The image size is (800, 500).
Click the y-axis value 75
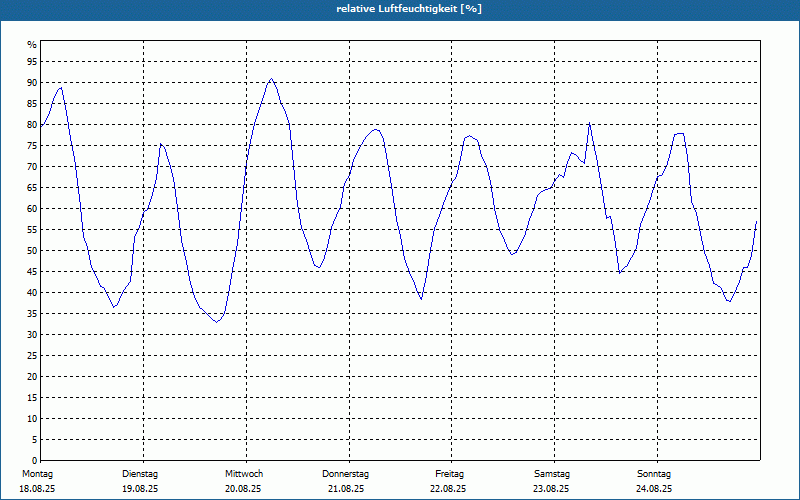[32, 145]
